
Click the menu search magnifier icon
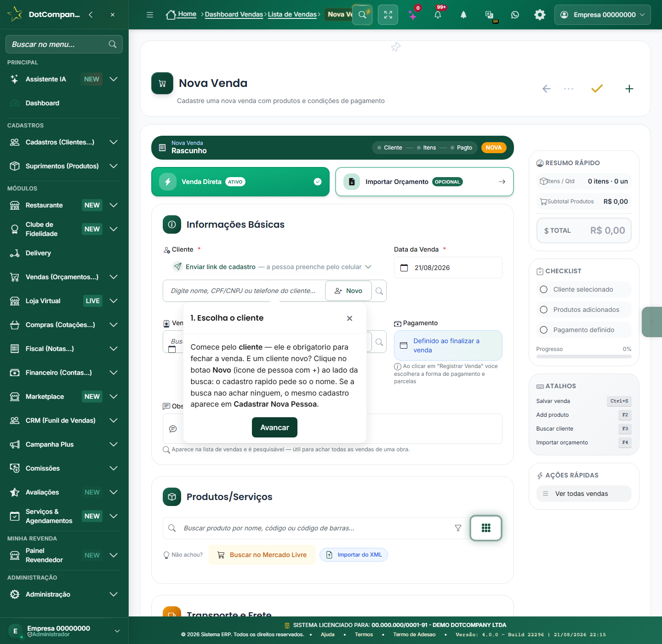[113, 44]
